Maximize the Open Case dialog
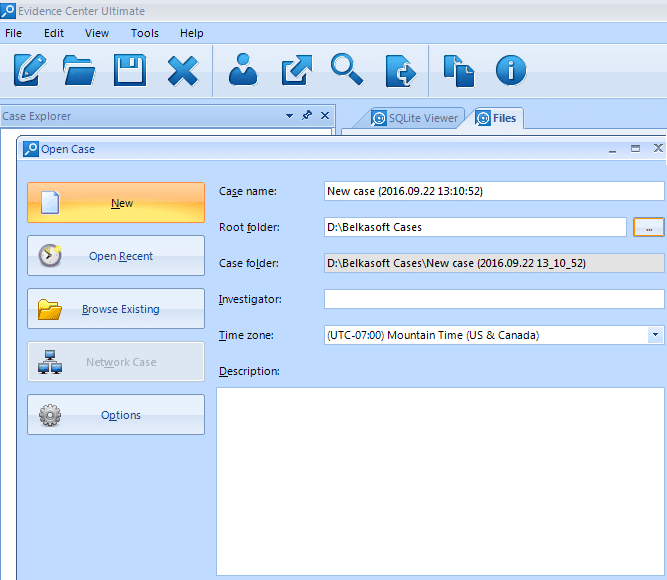667x580 pixels. click(635, 149)
